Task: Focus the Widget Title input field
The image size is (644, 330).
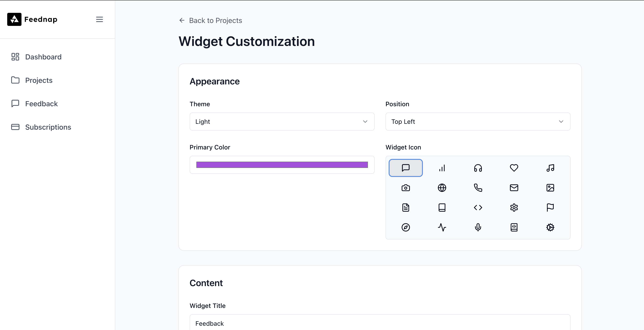Action: click(x=380, y=323)
